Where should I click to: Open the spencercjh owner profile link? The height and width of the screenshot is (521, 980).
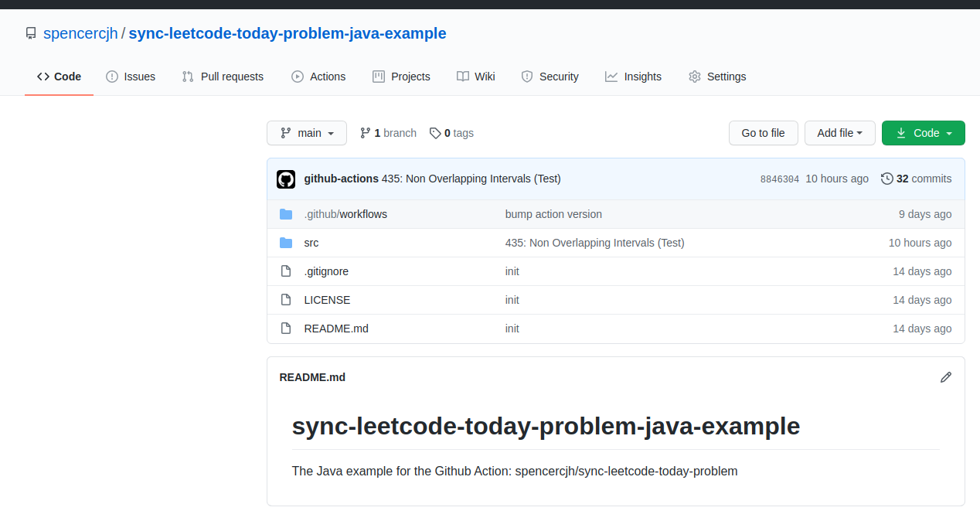(80, 34)
